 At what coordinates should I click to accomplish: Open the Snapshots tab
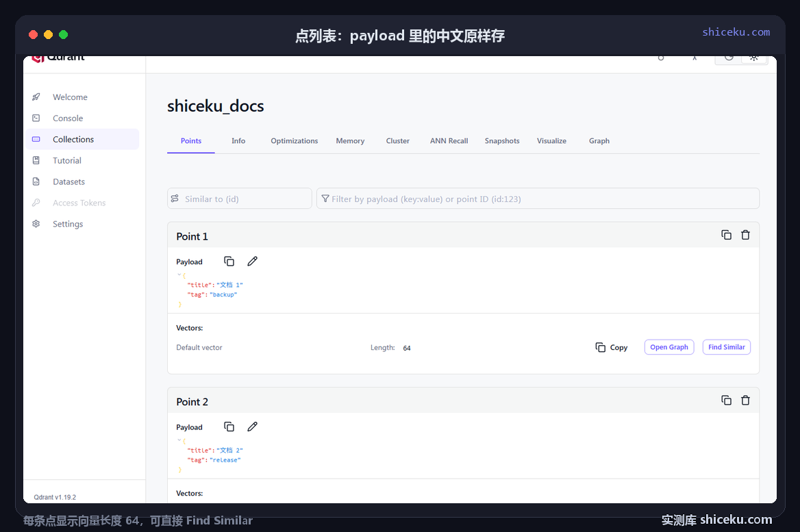click(502, 141)
